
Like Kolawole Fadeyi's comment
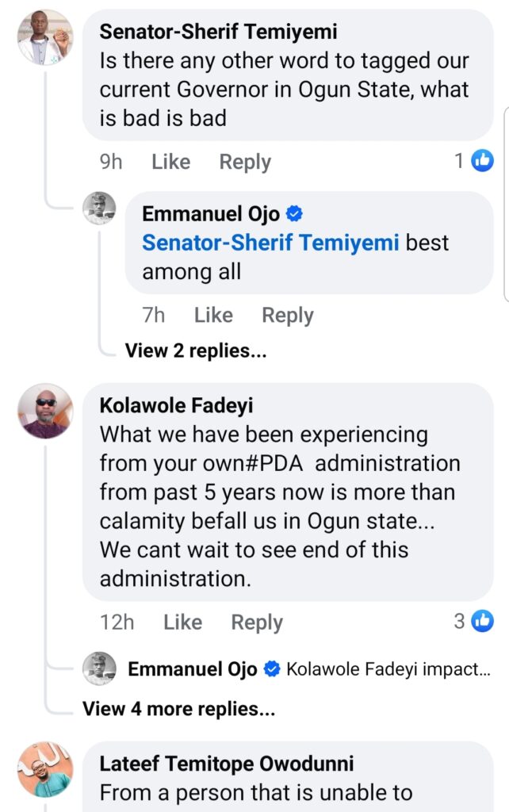(x=182, y=622)
